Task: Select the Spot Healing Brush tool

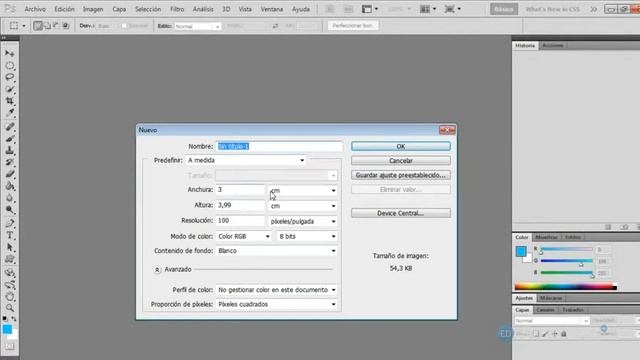Action: coord(10,127)
